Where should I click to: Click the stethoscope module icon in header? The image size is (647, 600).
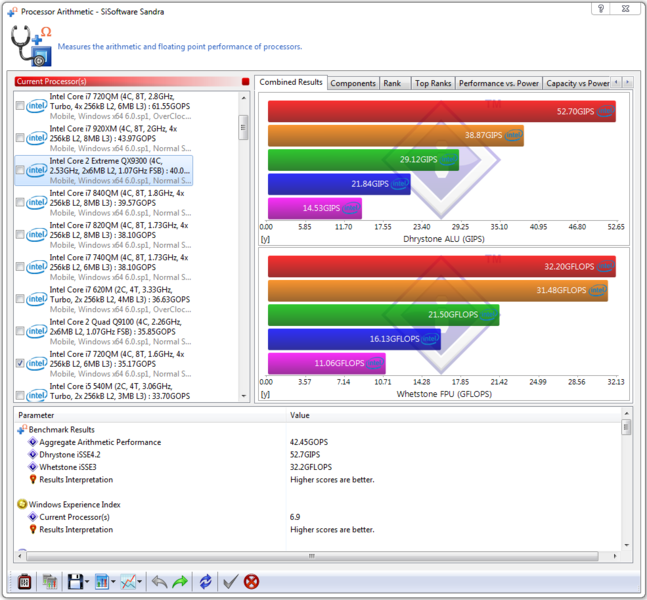(31, 46)
